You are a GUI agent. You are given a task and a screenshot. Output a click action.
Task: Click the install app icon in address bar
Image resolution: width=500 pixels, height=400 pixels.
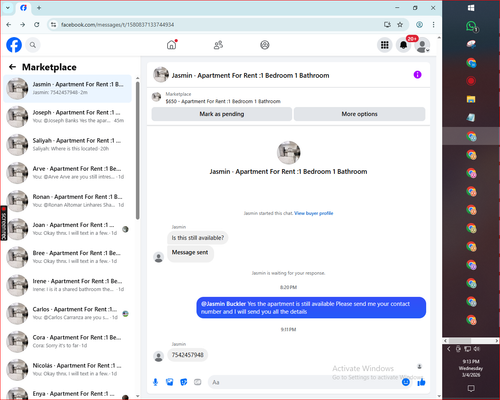(387, 25)
